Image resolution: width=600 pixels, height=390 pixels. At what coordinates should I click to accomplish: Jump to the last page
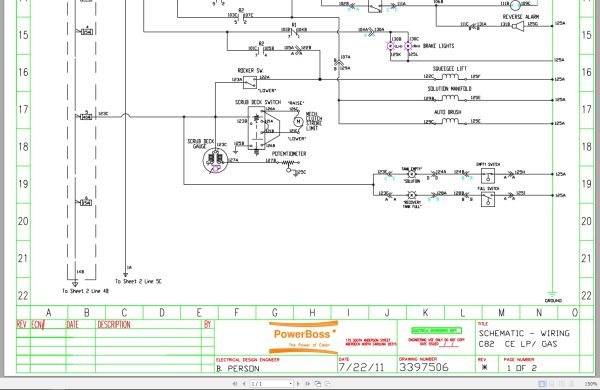click(308, 383)
